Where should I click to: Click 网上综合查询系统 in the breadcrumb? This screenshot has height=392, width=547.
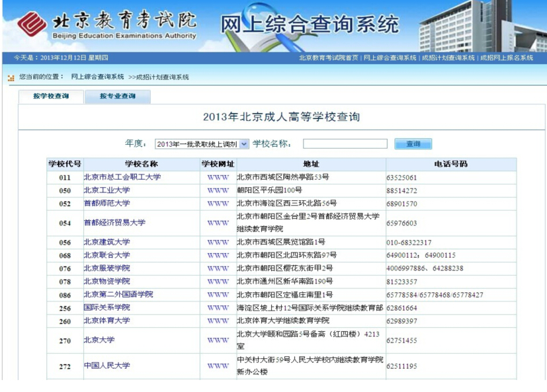click(x=97, y=77)
